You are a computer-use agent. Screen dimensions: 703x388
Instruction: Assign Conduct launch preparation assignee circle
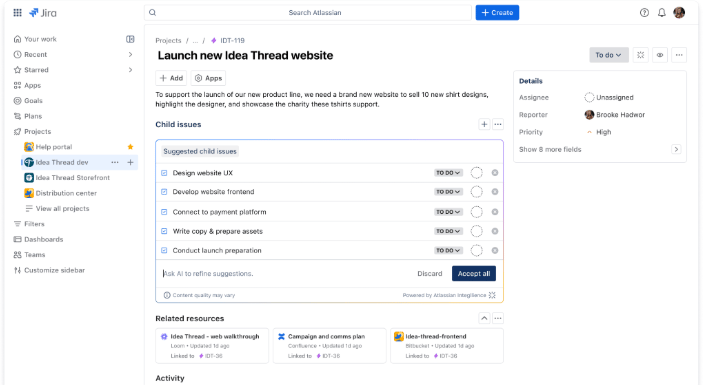tap(477, 250)
